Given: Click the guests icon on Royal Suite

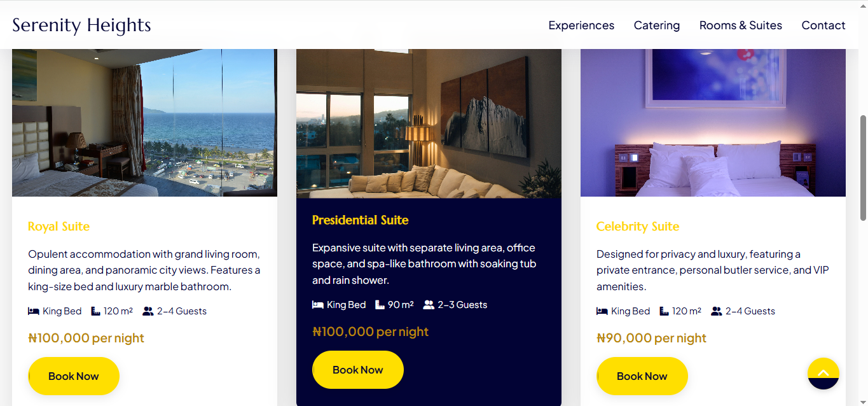Looking at the screenshot, I should point(149,311).
